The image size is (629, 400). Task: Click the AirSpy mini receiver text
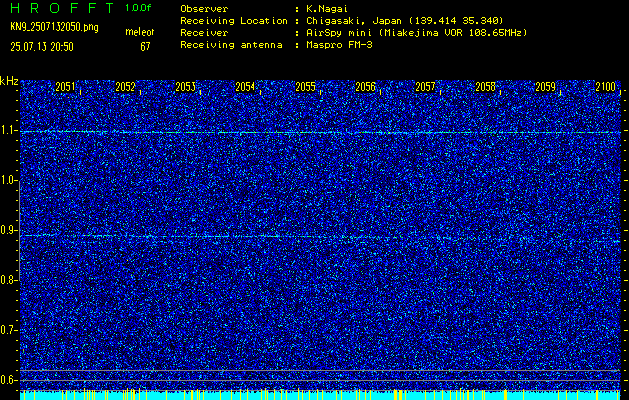(416, 33)
